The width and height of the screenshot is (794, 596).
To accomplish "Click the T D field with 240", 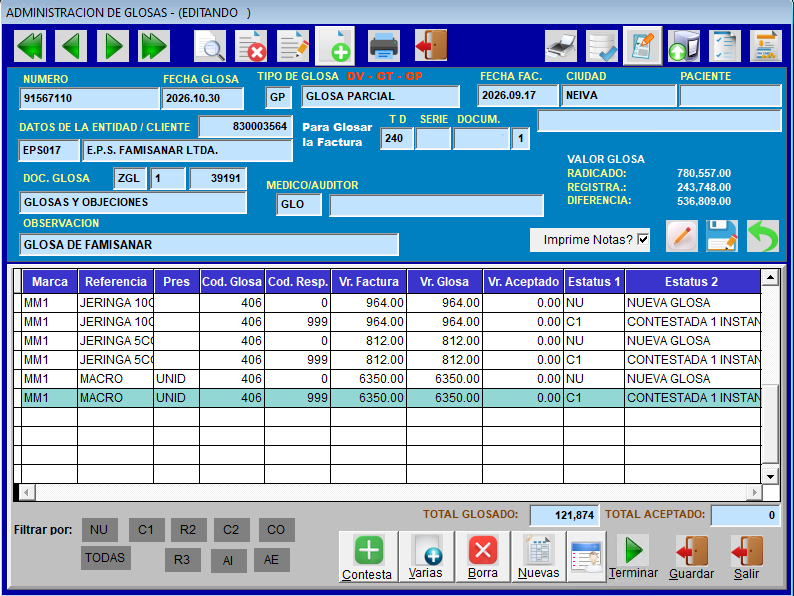I will pos(397,138).
